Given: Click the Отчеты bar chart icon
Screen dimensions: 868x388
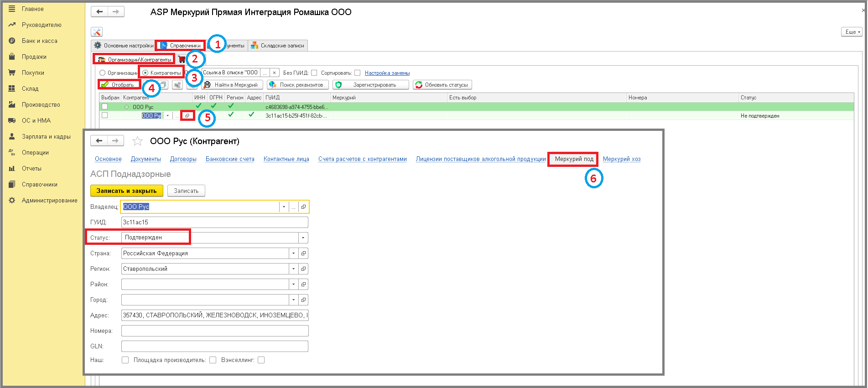Looking at the screenshot, I should click(x=12, y=168).
